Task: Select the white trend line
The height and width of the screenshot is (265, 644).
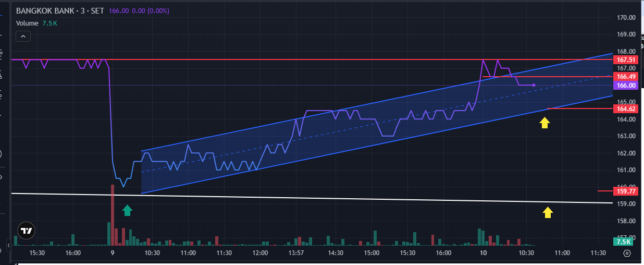Action: [x=313, y=198]
